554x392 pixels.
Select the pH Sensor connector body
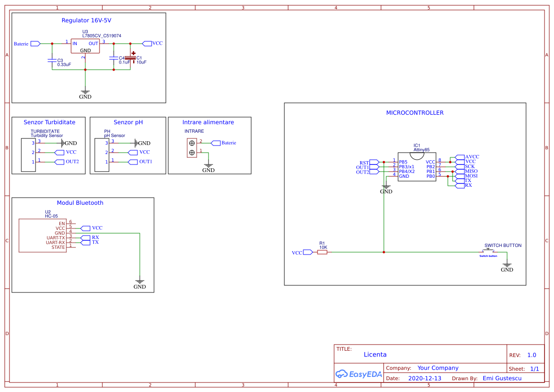point(102,155)
